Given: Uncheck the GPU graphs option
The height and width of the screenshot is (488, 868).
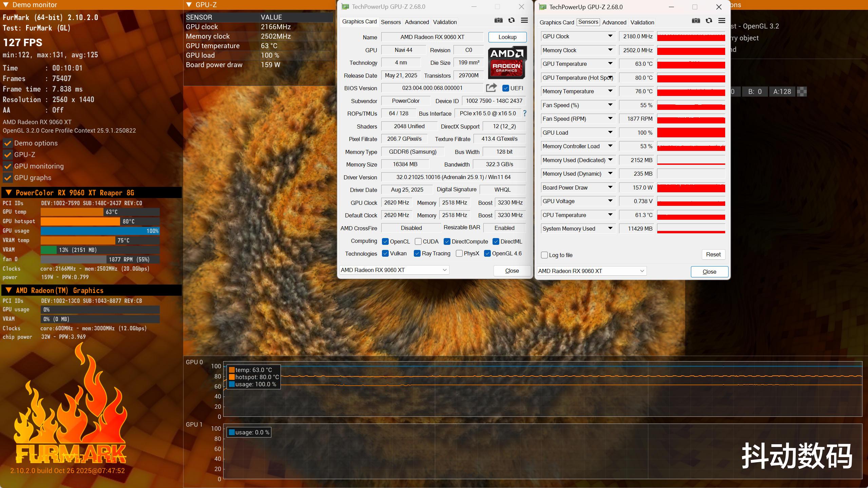Looking at the screenshot, I should pos(8,178).
